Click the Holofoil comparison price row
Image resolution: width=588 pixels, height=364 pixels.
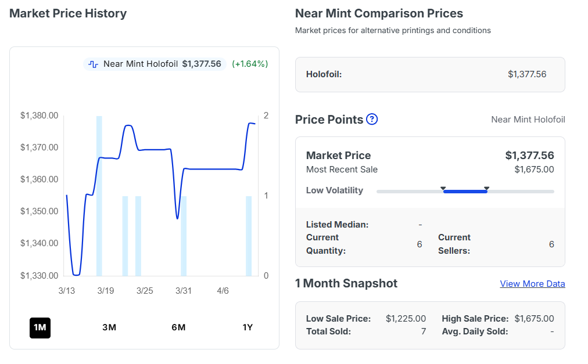pos(430,74)
